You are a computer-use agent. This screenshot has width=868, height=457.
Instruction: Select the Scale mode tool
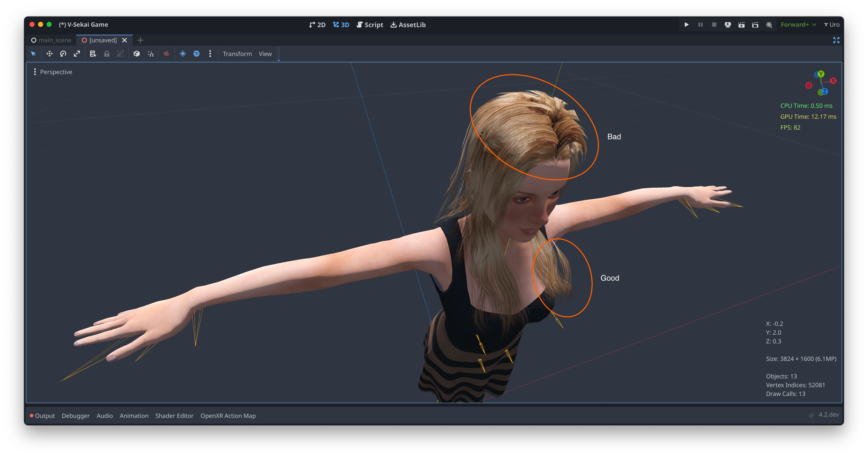pos(77,54)
